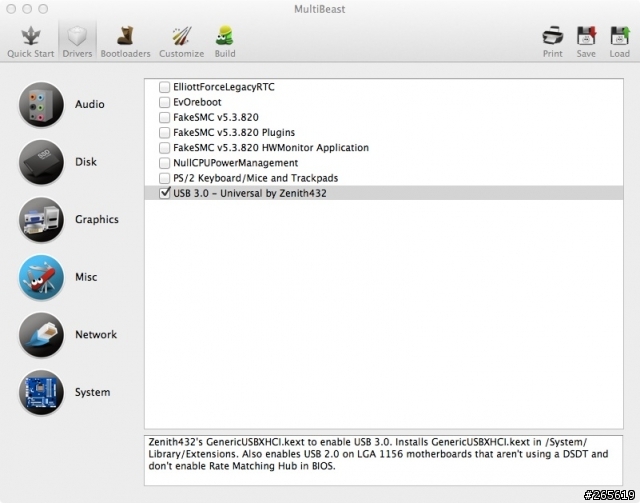Go to the Build section
640x503 pixels.
225,41
